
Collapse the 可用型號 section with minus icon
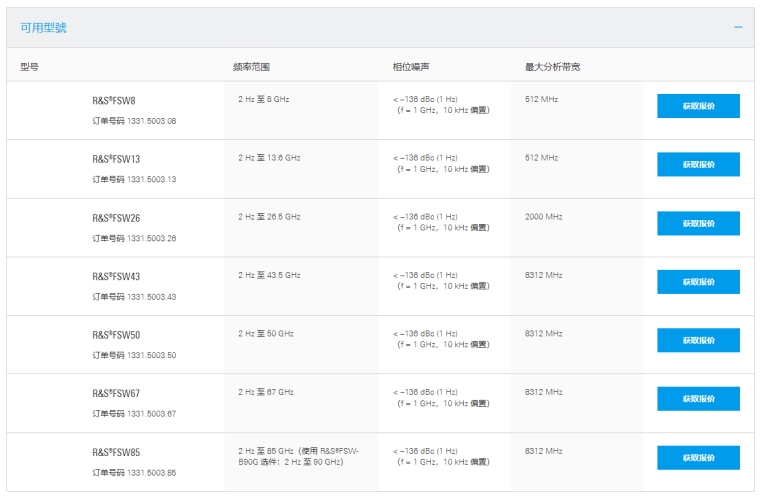point(738,27)
